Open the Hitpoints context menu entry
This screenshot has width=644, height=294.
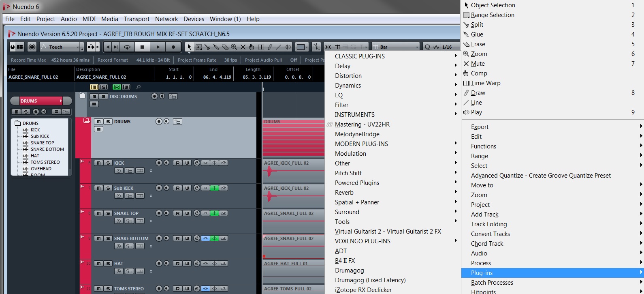(552, 291)
